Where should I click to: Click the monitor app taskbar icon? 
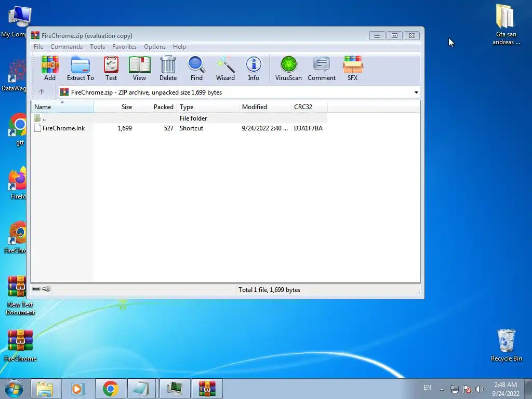click(175, 389)
